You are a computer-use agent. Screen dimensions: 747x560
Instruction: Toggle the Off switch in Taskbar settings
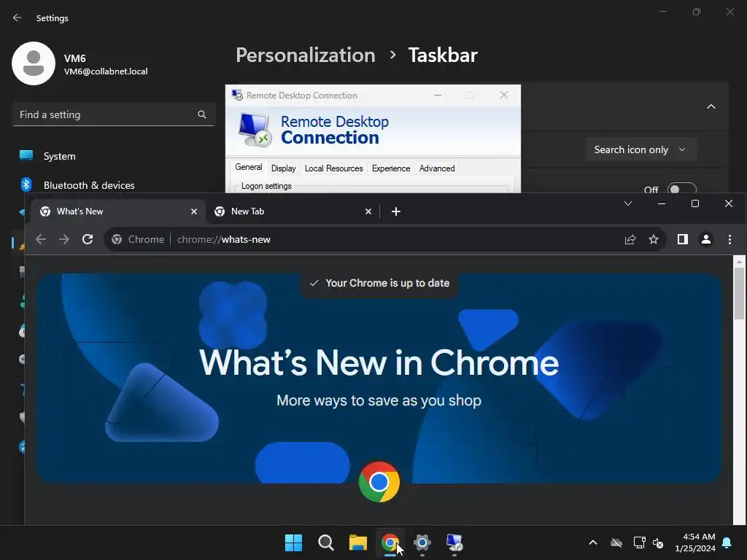(x=682, y=189)
